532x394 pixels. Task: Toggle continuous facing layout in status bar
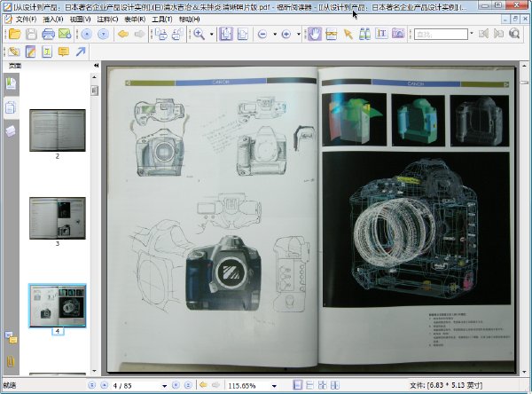tap(335, 385)
